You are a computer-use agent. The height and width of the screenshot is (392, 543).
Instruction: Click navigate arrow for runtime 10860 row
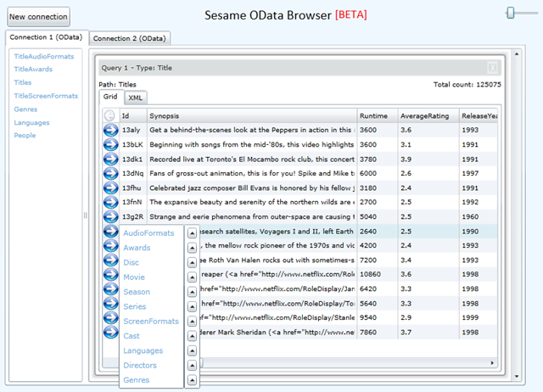(111, 274)
